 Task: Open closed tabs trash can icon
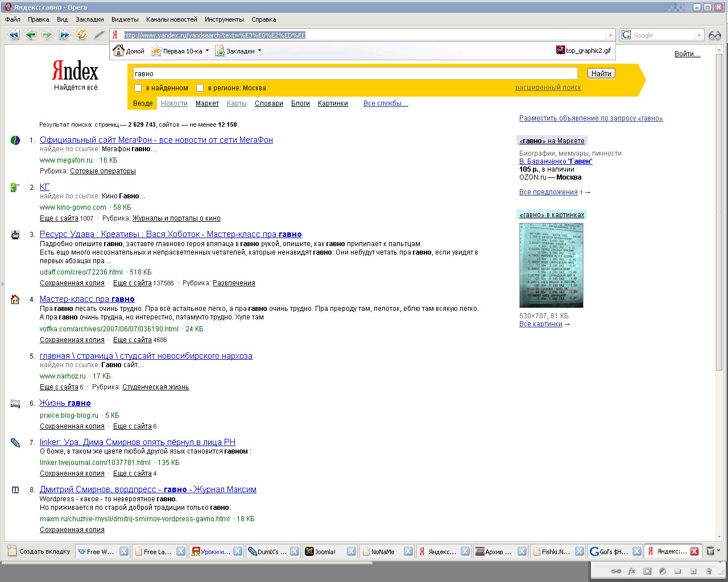pyautogui.click(x=710, y=551)
